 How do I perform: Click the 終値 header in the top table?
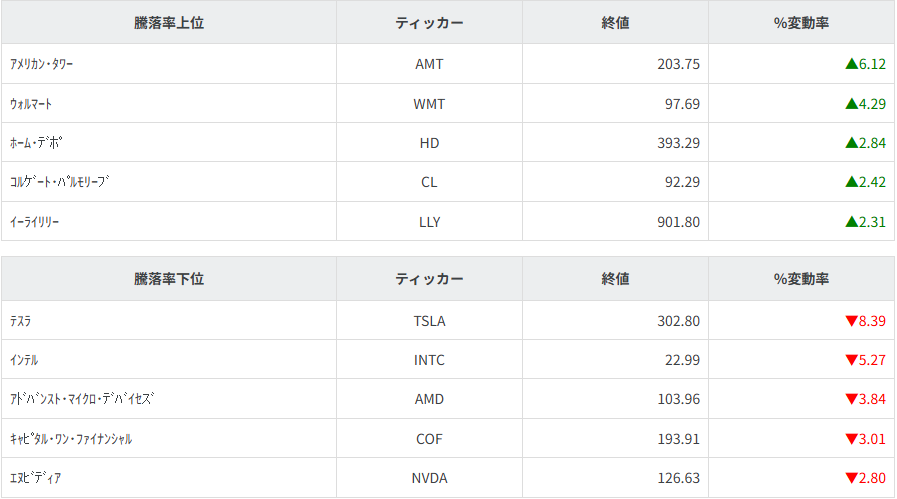(x=615, y=23)
